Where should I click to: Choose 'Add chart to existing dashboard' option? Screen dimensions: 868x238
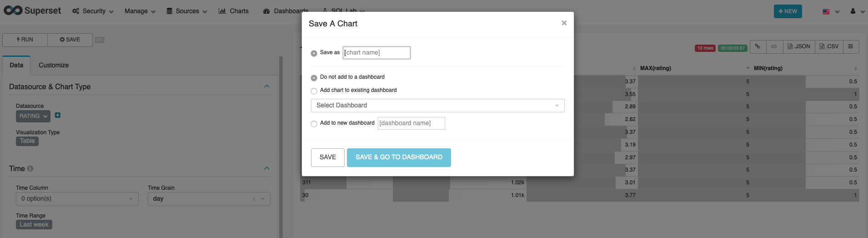(x=314, y=91)
